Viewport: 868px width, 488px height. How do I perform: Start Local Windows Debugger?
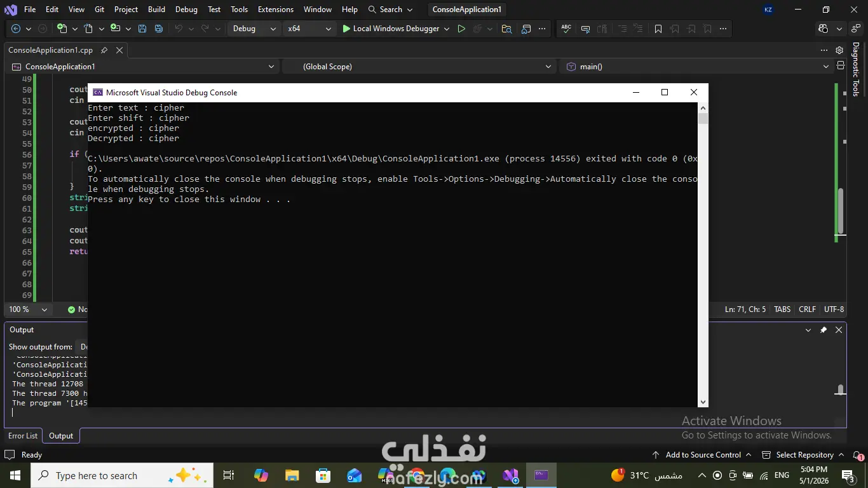coord(390,29)
